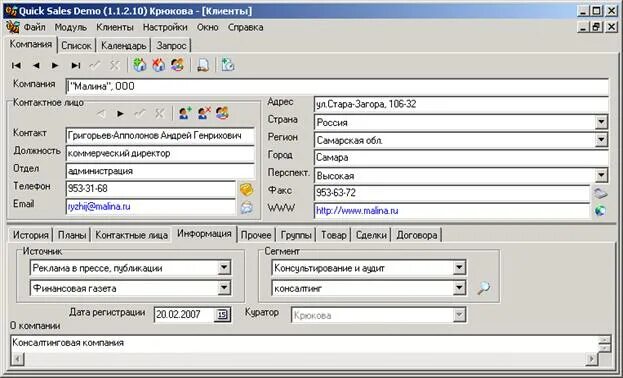
Task: Click the fax icon beside Факс field
Action: click(600, 194)
